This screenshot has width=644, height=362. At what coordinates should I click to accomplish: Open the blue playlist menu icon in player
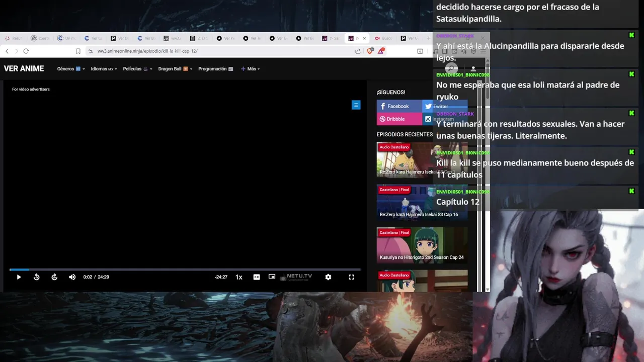(356, 105)
